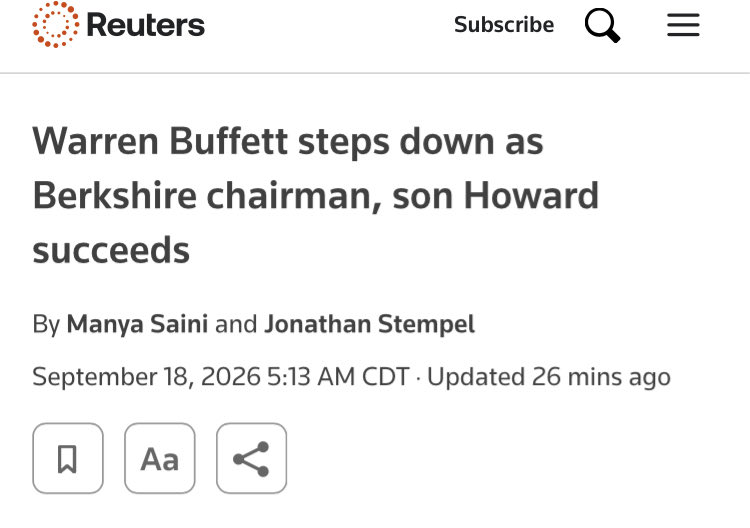Click the Subscribe link
The height and width of the screenshot is (528, 750).
504,24
